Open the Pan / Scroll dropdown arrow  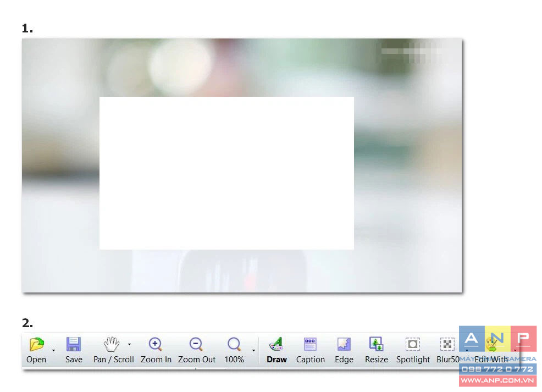[129, 344]
